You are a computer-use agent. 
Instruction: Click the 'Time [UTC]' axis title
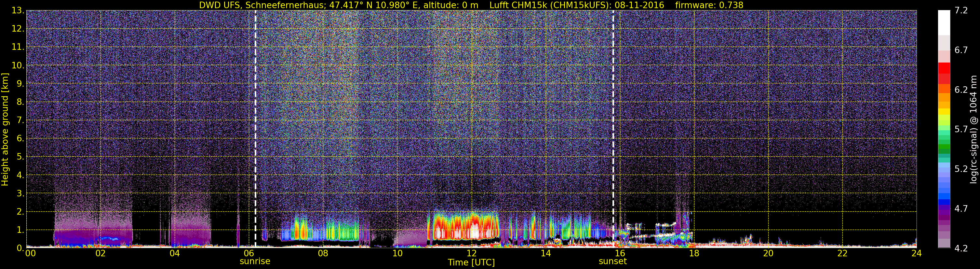(x=471, y=262)
